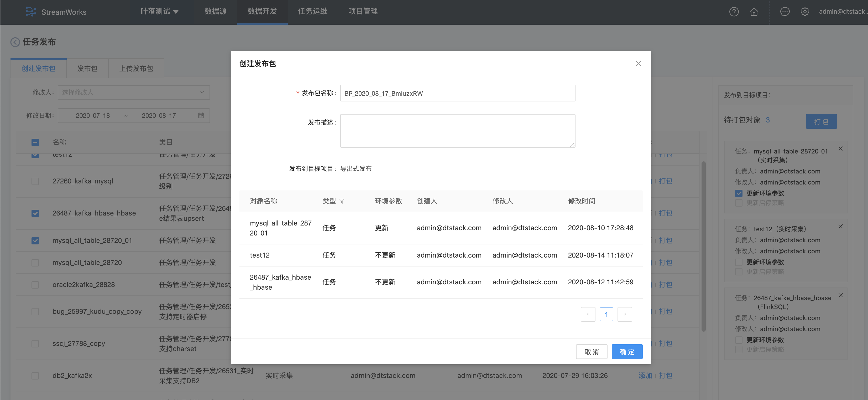Open the calendar icon in date range
The image size is (868, 400).
tap(201, 115)
